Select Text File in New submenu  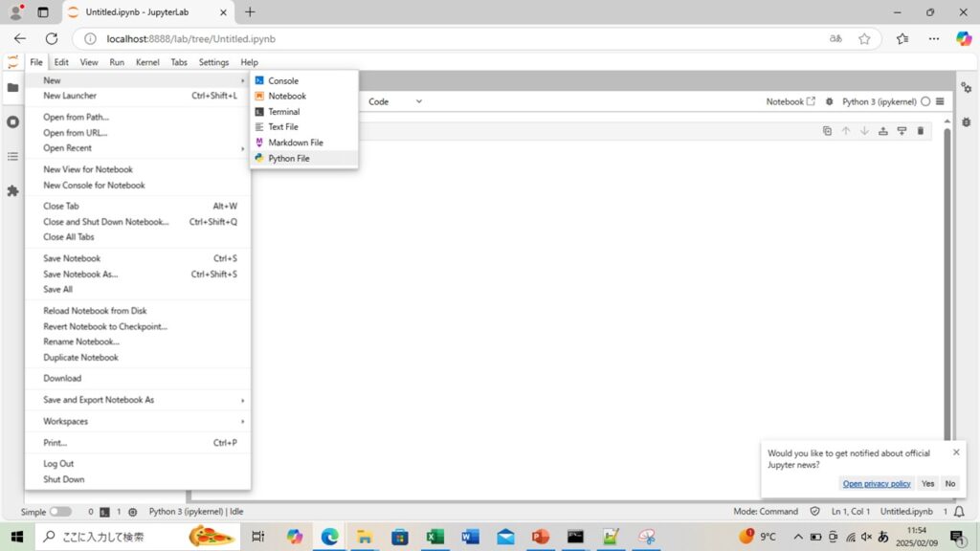click(x=304, y=127)
